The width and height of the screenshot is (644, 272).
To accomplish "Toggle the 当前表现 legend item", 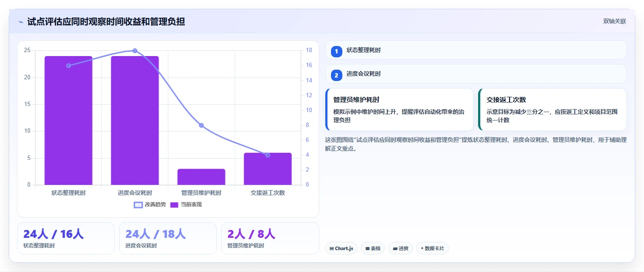I will pos(186,205).
